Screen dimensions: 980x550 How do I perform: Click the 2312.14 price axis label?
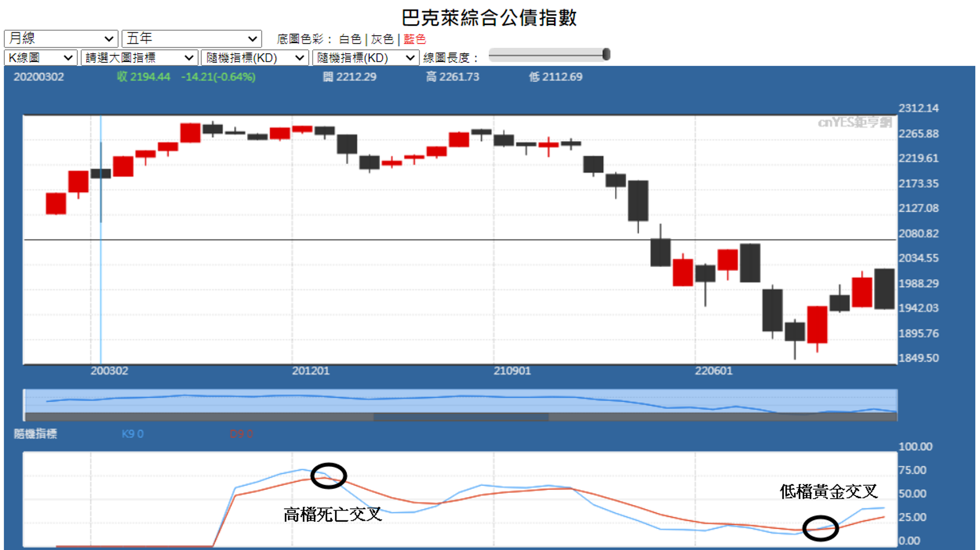(x=918, y=108)
